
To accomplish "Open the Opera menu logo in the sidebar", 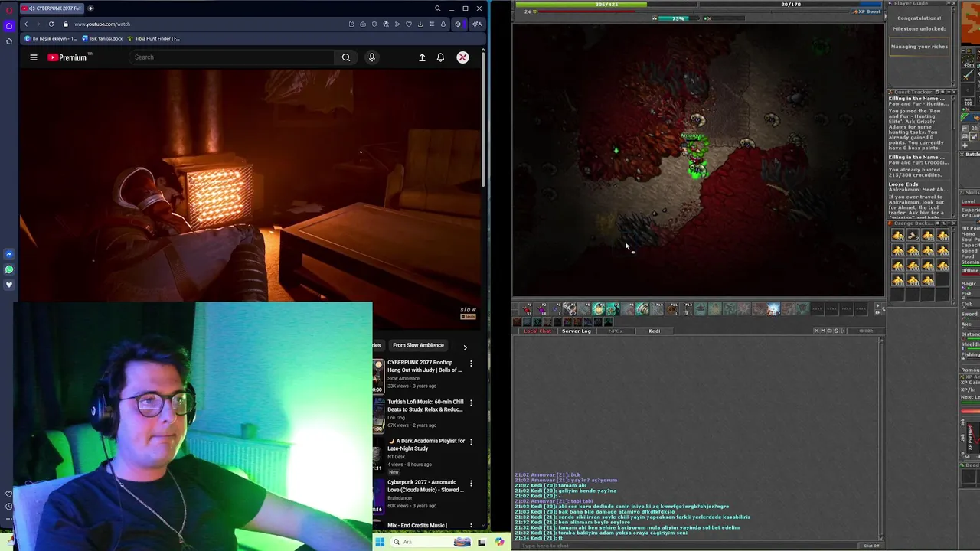I will click(x=9, y=10).
